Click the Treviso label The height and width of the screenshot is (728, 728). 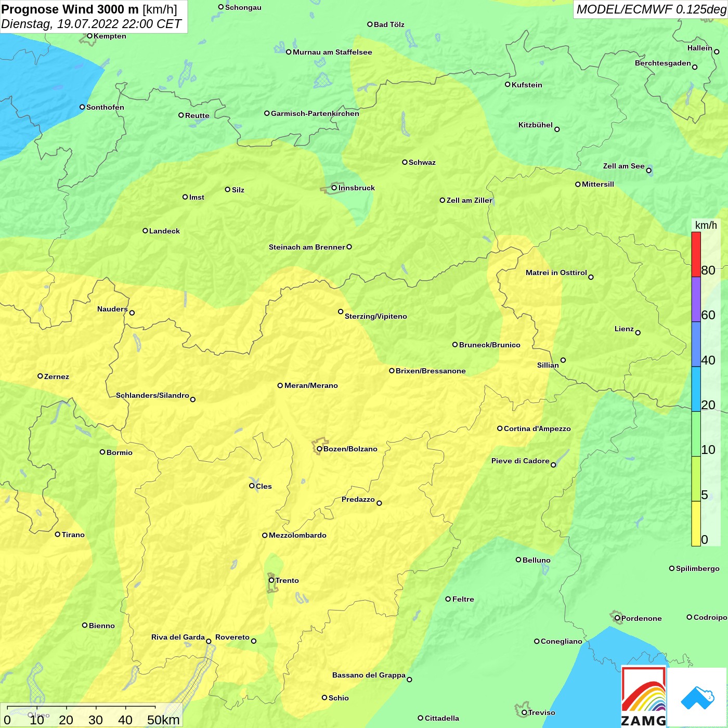click(542, 712)
